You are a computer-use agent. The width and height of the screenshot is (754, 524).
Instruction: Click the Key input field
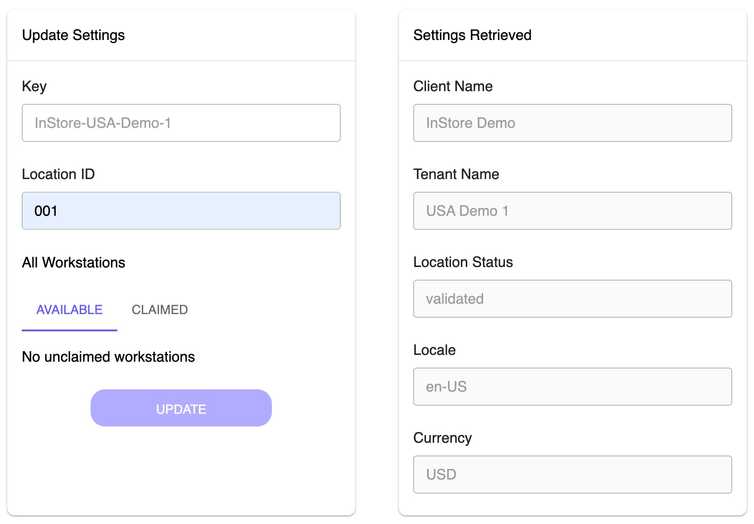pos(181,123)
